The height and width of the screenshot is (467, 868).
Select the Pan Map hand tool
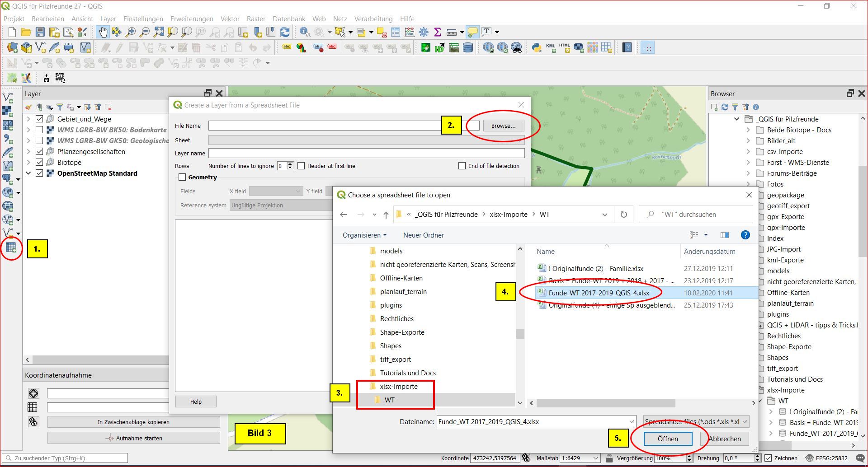pos(103,32)
